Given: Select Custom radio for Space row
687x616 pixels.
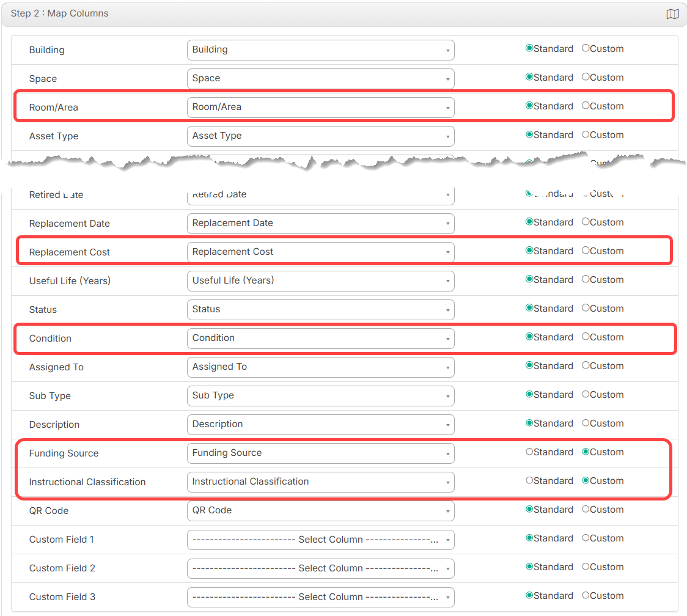Looking at the screenshot, I should pyautogui.click(x=586, y=76).
